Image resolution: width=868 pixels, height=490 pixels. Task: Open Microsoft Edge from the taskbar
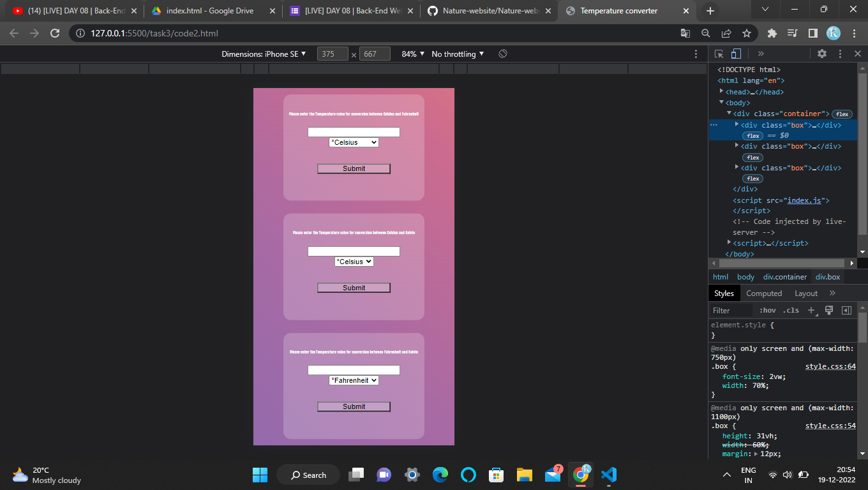click(440, 475)
